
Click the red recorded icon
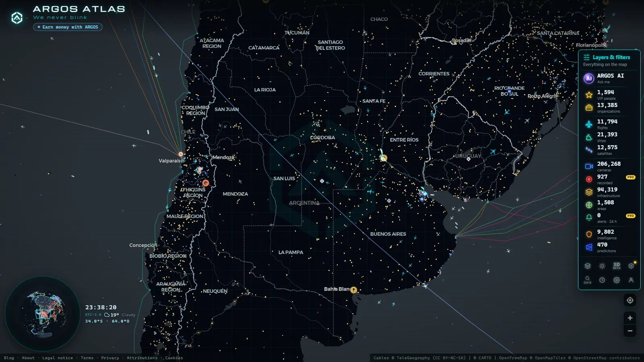(x=589, y=179)
